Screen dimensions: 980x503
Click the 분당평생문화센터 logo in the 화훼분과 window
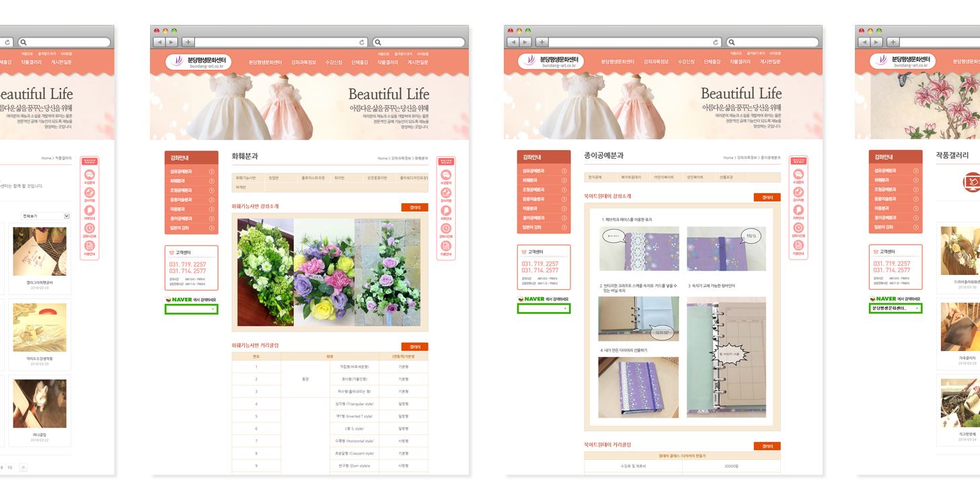click(198, 62)
